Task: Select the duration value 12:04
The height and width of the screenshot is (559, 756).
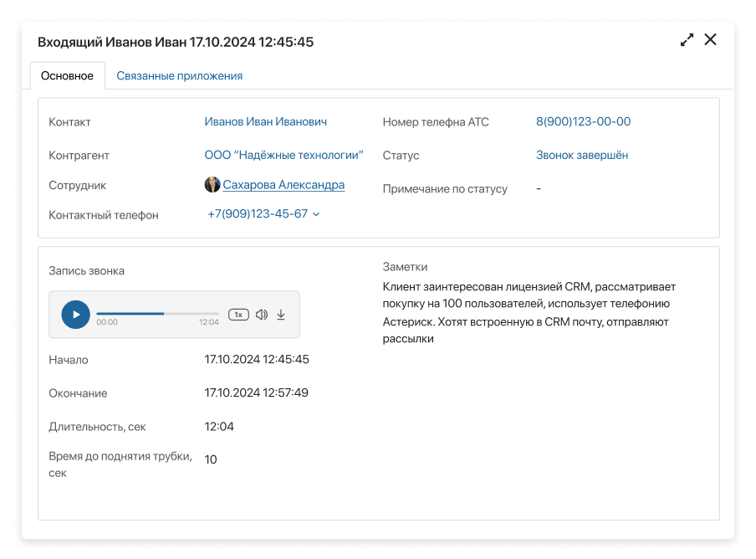Action: [x=219, y=427]
